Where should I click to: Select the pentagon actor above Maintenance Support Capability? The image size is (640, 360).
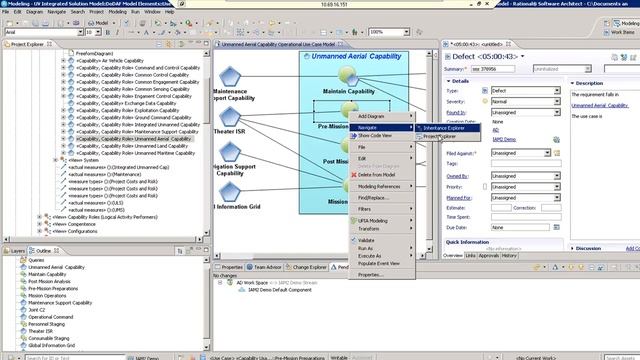tap(230, 77)
